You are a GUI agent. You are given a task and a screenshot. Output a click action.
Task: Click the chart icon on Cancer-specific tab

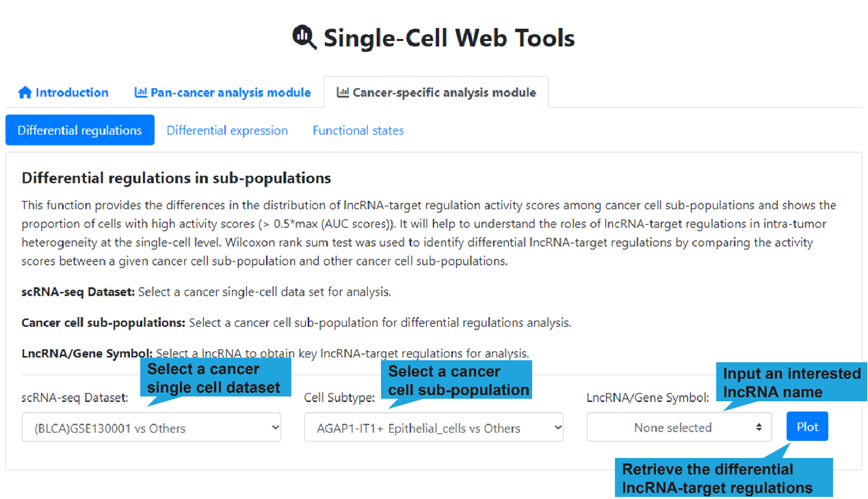coord(343,92)
